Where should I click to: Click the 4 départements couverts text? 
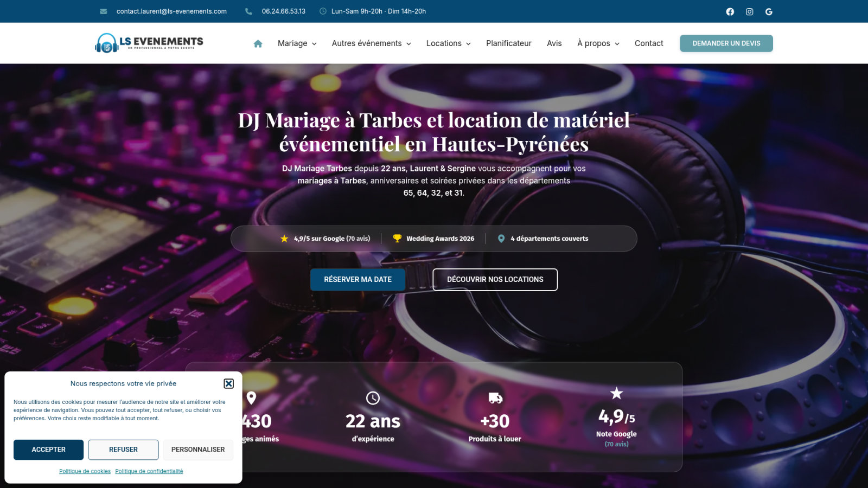(550, 239)
